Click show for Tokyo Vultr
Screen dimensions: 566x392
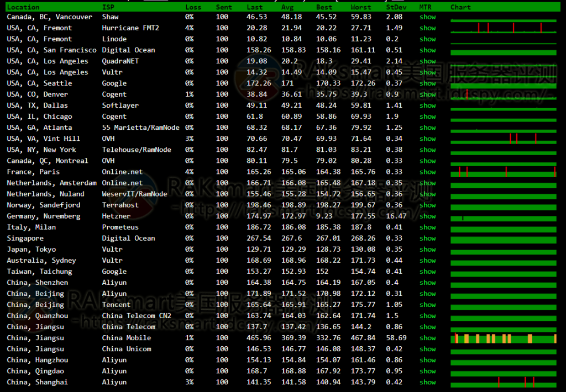tap(427, 249)
